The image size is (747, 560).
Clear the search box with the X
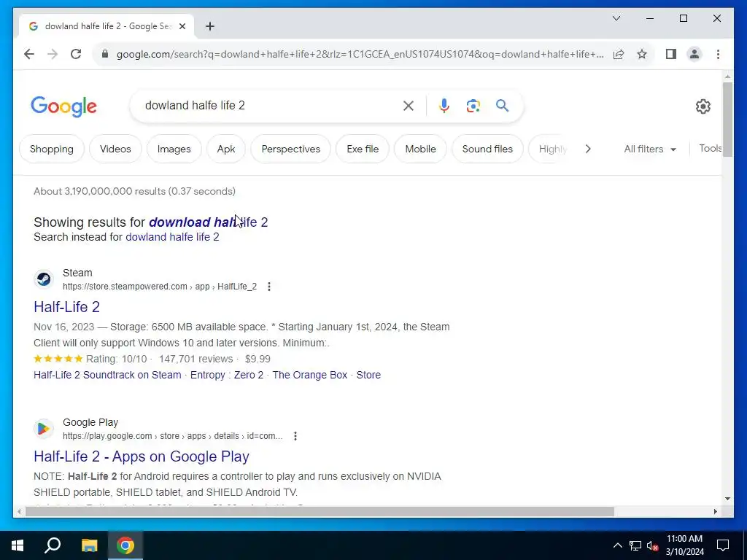[409, 106]
